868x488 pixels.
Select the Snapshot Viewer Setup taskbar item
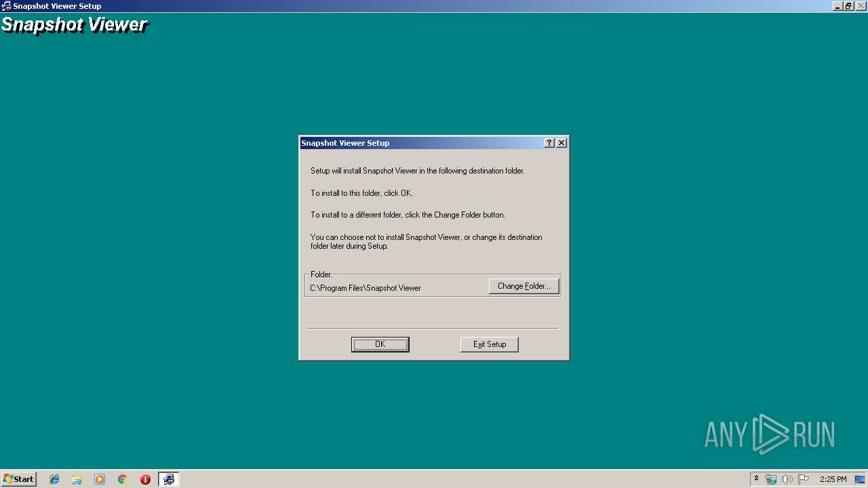[x=168, y=479]
